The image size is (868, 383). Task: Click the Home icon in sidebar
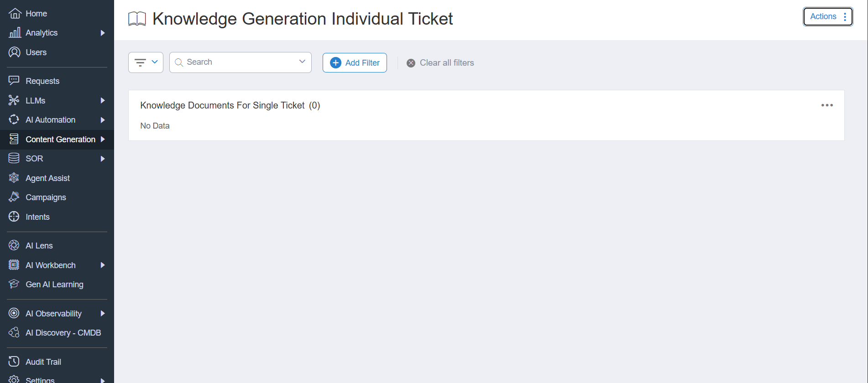click(15, 14)
